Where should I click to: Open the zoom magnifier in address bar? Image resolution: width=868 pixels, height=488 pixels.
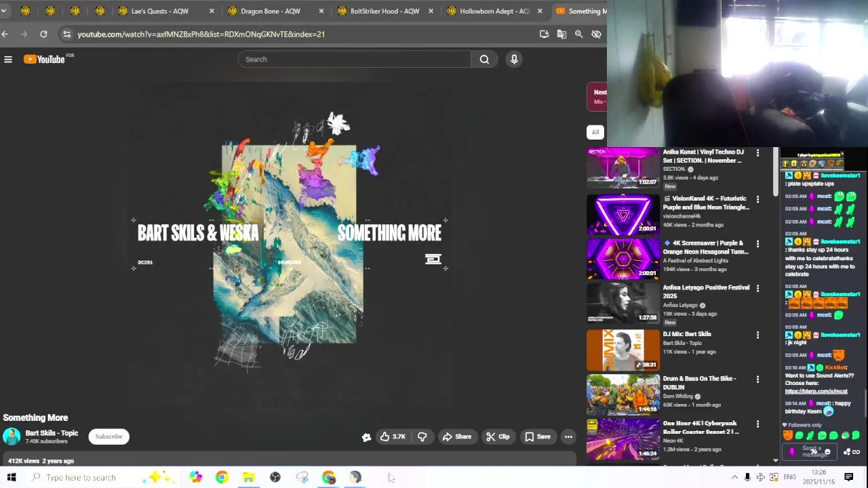[578, 34]
